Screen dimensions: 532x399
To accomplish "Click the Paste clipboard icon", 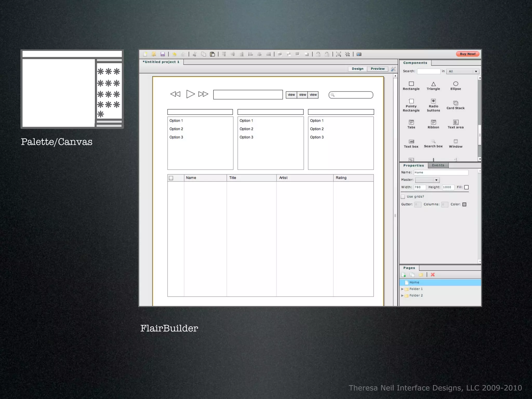I will [212, 54].
